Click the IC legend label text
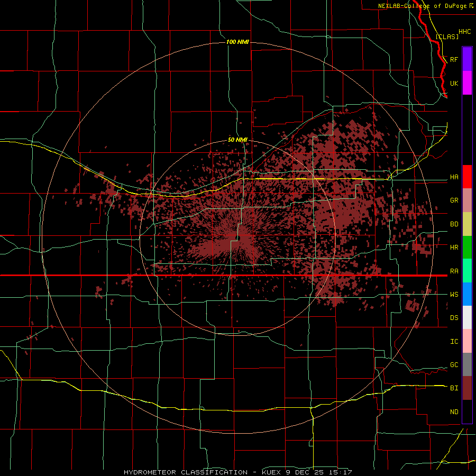The width and height of the screenshot is (476, 476). click(454, 342)
